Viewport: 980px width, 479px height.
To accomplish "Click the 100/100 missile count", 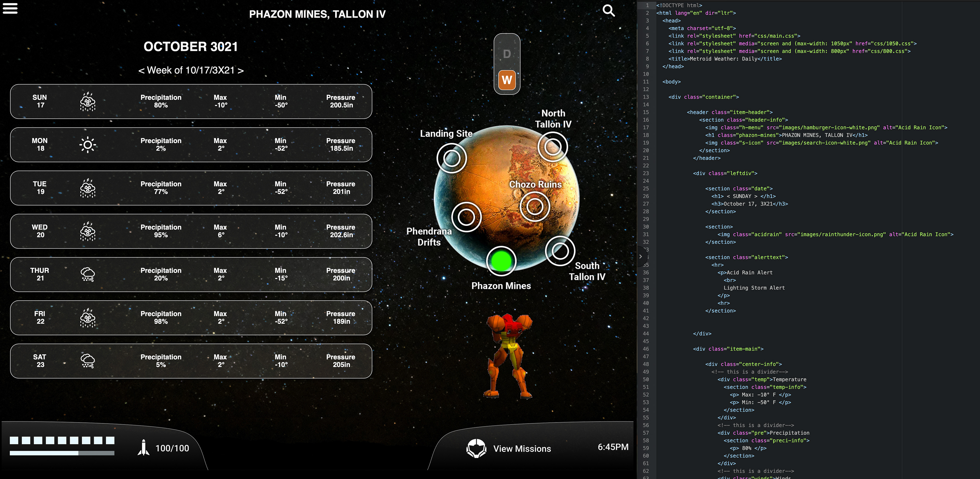I will (x=172, y=448).
